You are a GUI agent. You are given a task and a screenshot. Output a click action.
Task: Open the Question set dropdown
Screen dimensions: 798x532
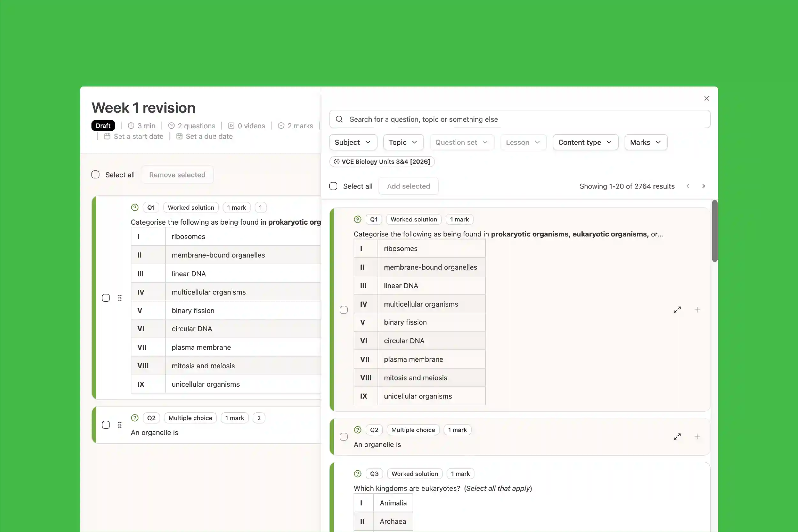[462, 142]
